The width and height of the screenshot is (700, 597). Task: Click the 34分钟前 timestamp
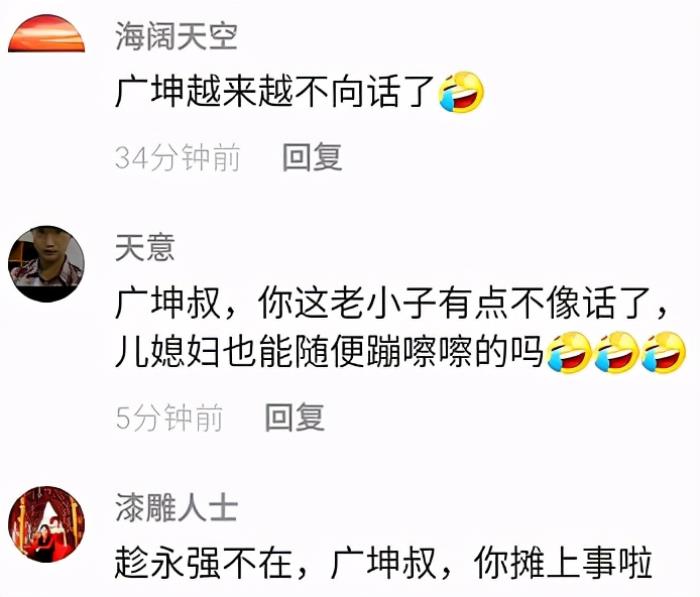[178, 158]
